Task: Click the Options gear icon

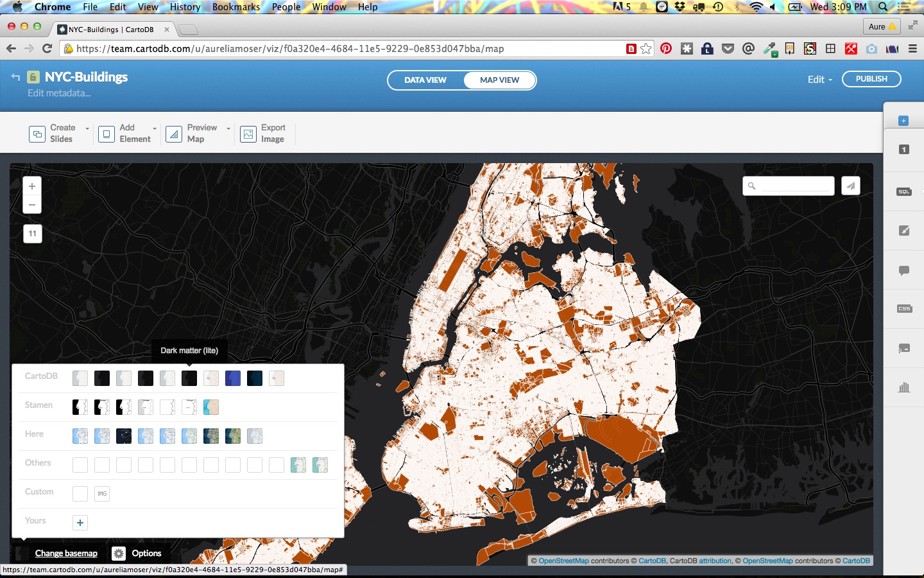Action: pos(119,554)
